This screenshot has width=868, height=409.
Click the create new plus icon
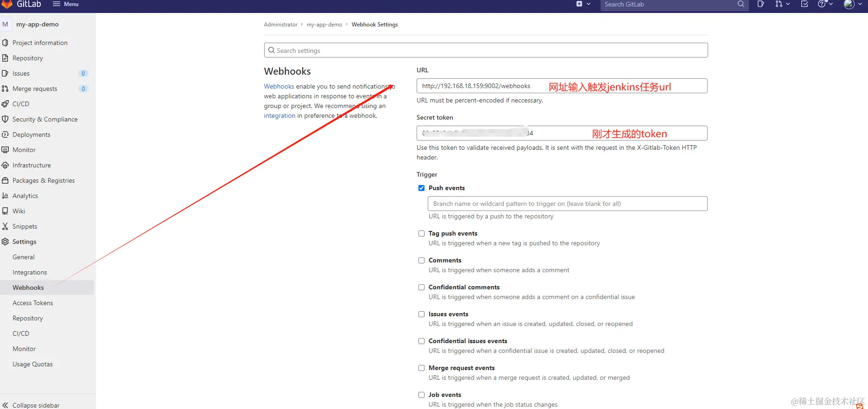[579, 4]
